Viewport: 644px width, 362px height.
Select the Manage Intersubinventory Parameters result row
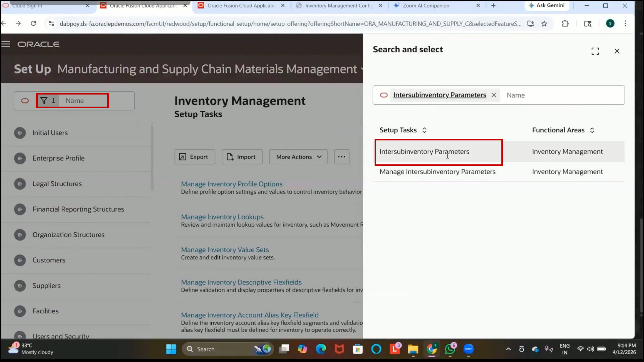click(499, 172)
